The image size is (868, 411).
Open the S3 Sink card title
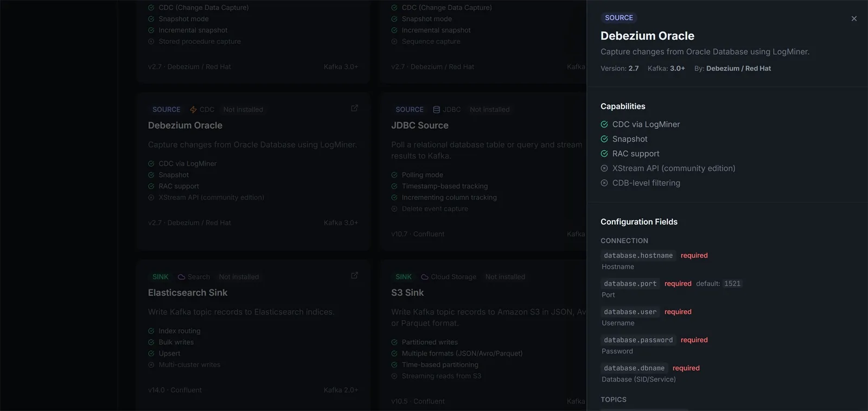pyautogui.click(x=407, y=293)
